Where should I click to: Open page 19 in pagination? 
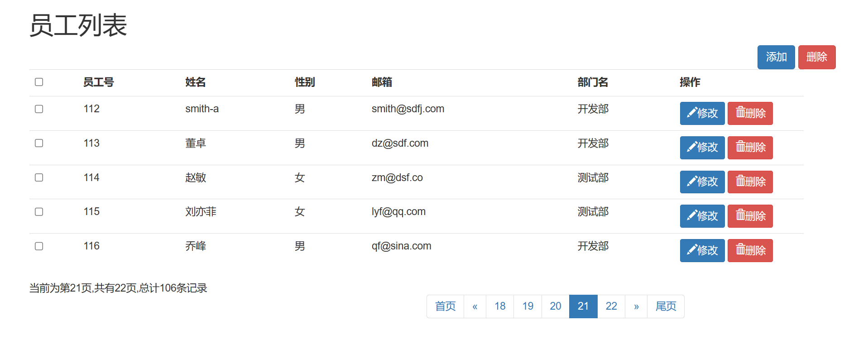[x=528, y=306]
